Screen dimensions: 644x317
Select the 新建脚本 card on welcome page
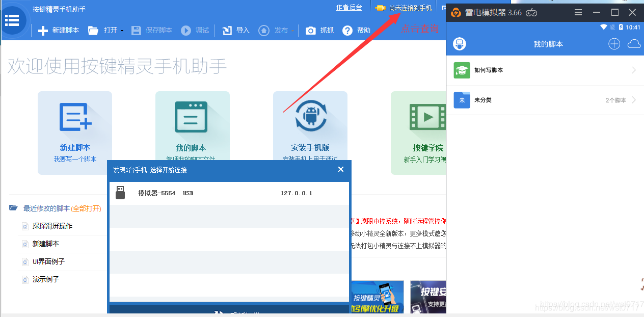[x=75, y=133]
